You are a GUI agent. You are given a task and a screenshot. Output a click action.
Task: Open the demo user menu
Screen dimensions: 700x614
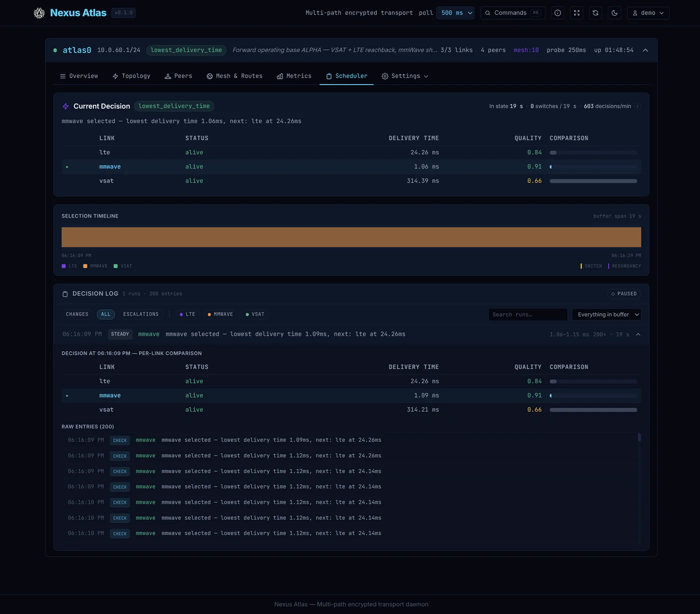648,13
